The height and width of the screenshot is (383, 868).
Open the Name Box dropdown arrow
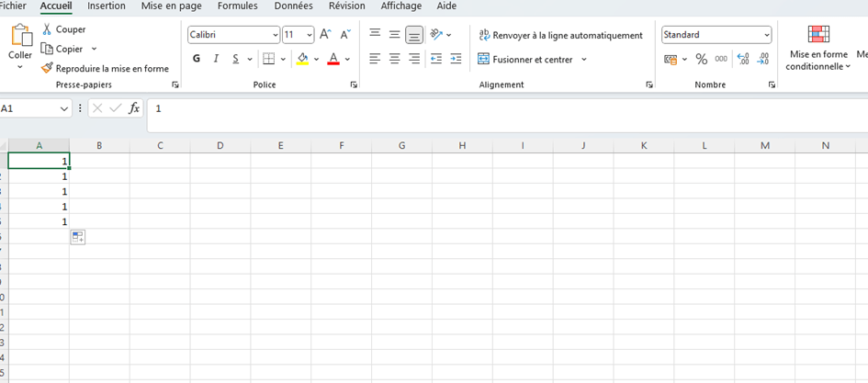63,108
